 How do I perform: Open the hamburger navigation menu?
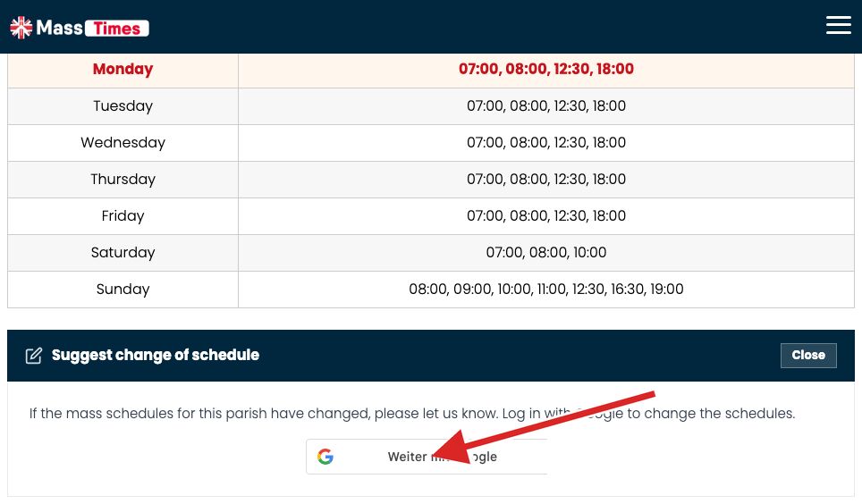(838, 25)
